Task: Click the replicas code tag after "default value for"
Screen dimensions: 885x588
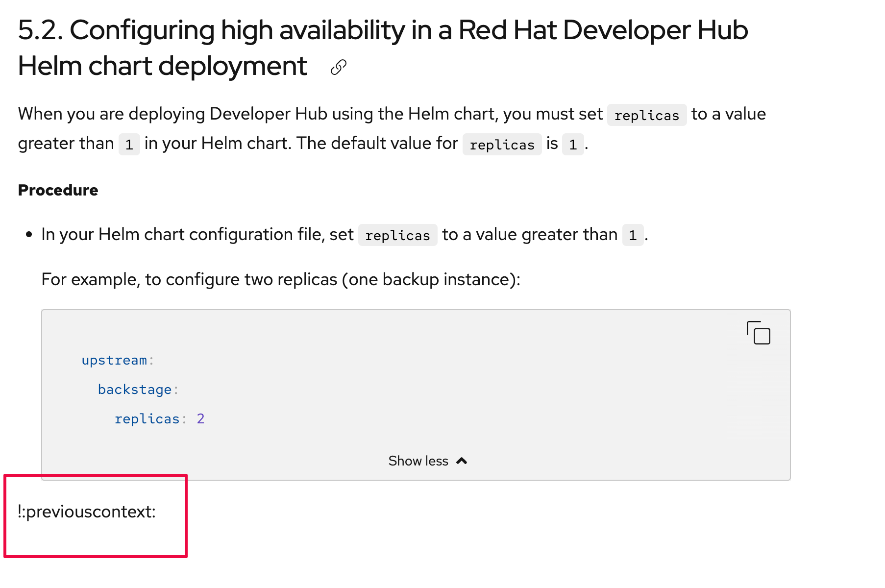Action: coord(502,145)
